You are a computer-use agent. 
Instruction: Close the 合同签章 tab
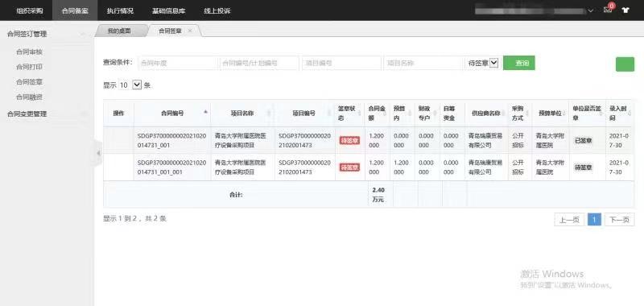[x=189, y=31]
